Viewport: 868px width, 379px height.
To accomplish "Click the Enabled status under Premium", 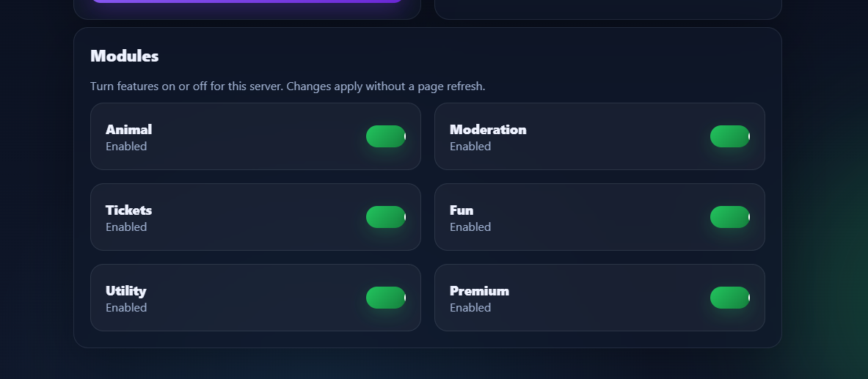I will [x=470, y=308].
